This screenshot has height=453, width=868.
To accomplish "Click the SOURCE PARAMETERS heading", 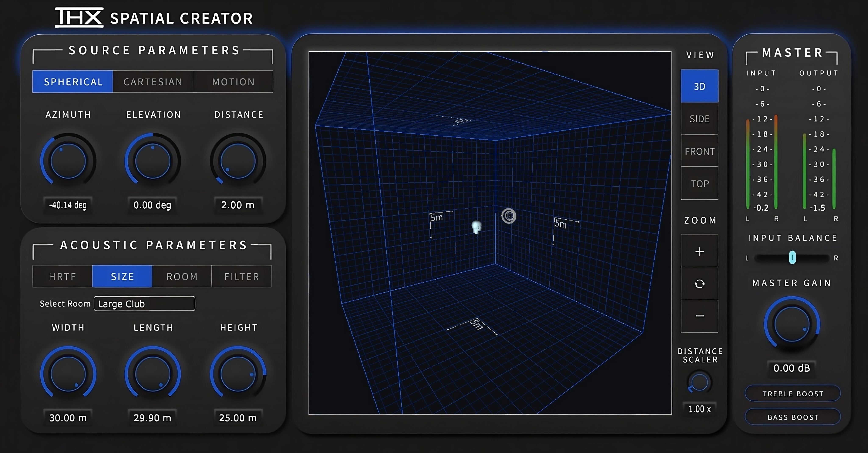I will tap(154, 50).
